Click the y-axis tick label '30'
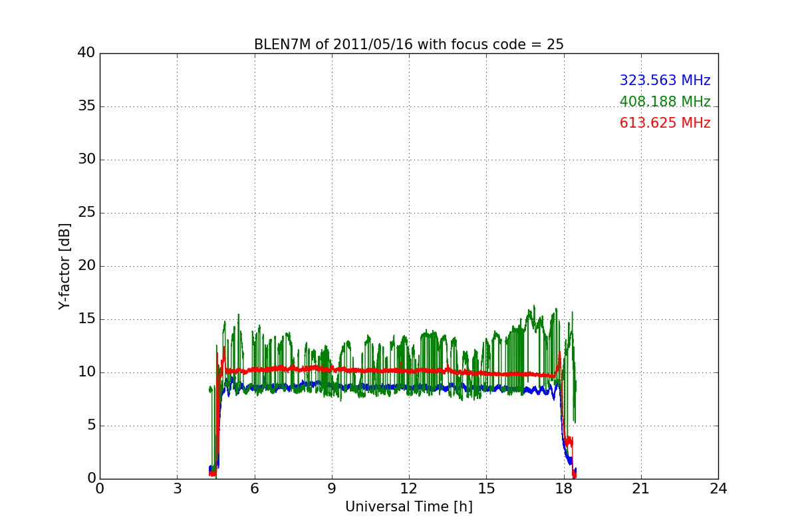 tap(86, 160)
